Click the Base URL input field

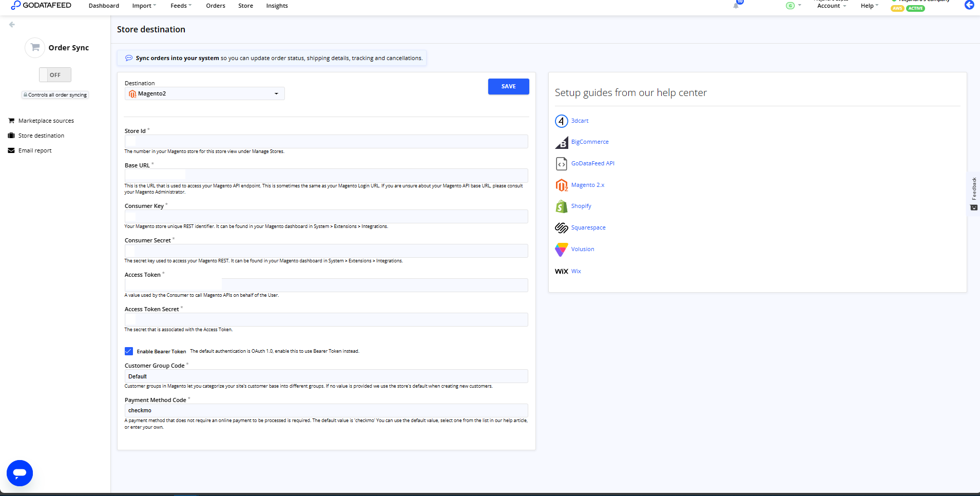coord(326,176)
